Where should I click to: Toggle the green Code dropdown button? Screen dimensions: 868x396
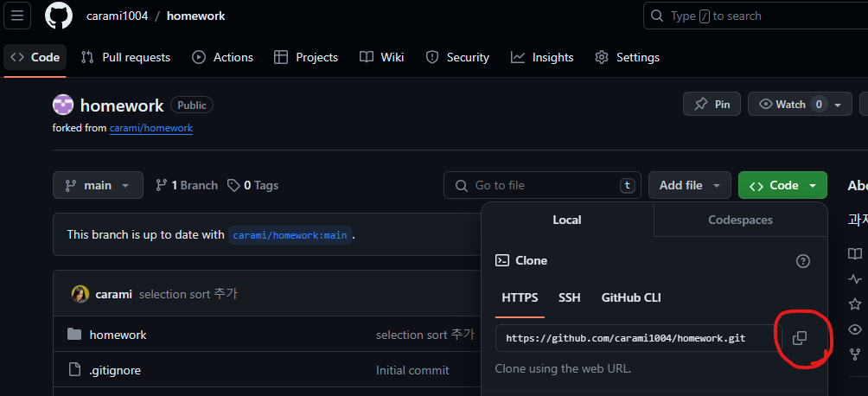pos(782,186)
